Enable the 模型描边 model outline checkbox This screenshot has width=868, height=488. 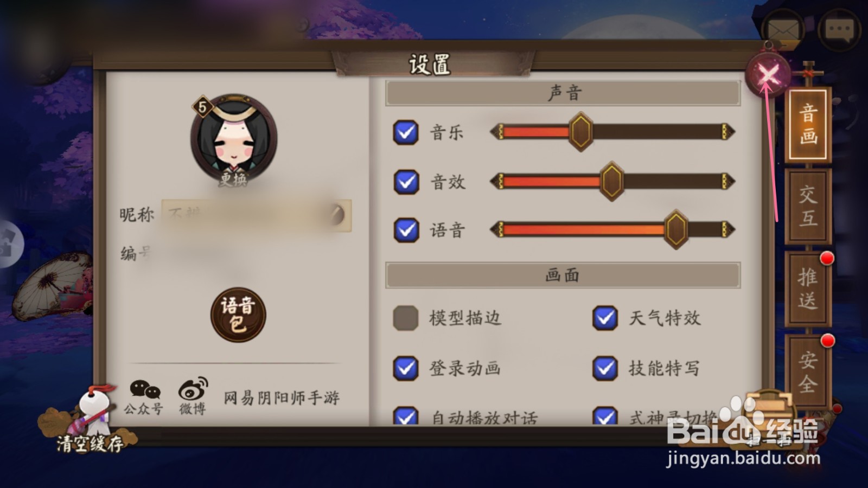point(405,318)
